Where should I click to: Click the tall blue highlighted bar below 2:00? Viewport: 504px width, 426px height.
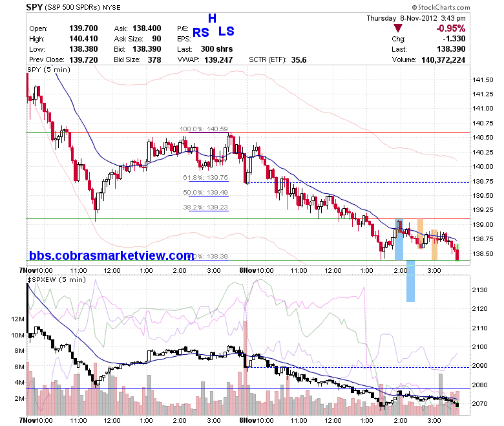410,281
